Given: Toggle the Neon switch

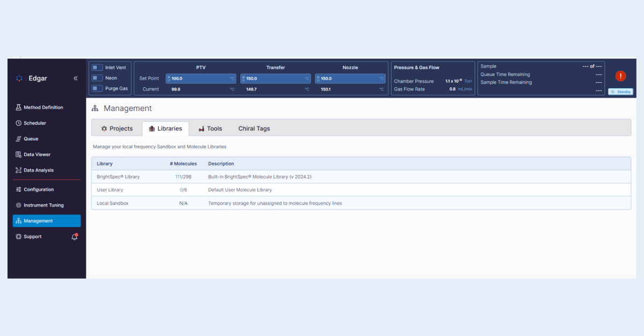Looking at the screenshot, I should 97,78.
